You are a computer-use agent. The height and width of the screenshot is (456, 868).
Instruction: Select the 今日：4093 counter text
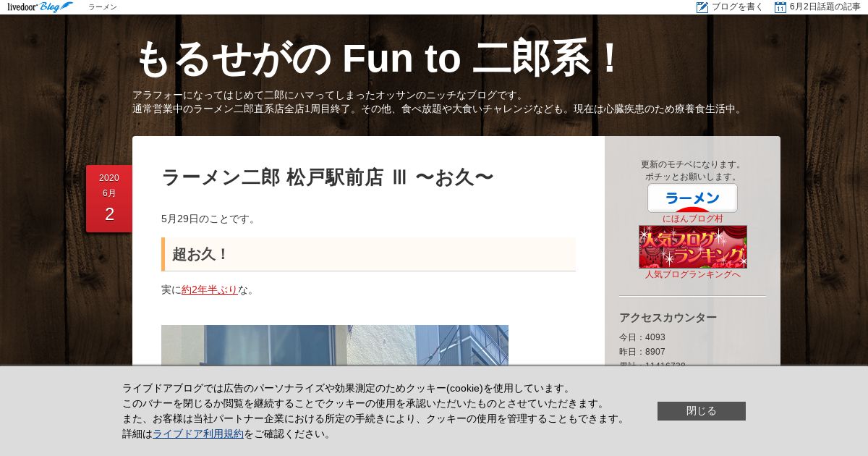coord(642,337)
